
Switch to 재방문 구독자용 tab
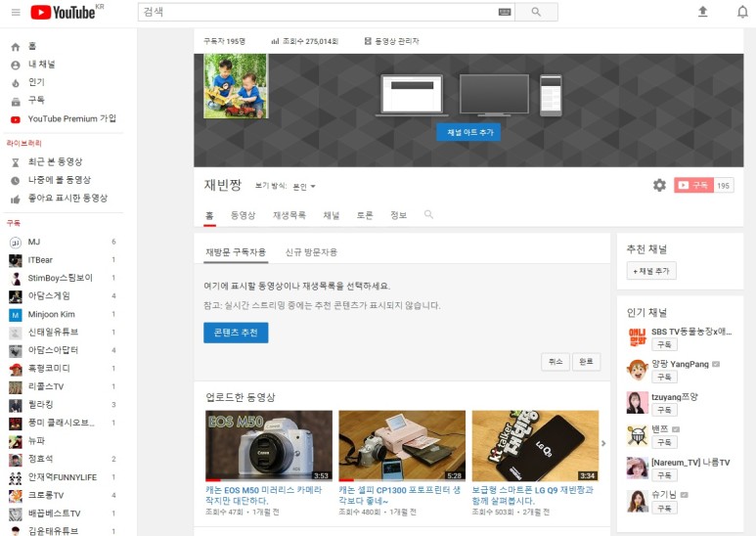coord(236,252)
